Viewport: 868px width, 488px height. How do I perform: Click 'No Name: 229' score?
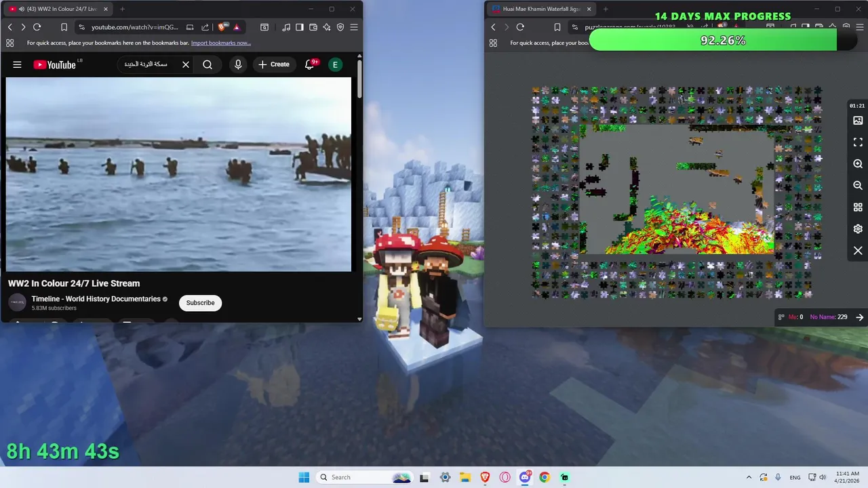829,317
